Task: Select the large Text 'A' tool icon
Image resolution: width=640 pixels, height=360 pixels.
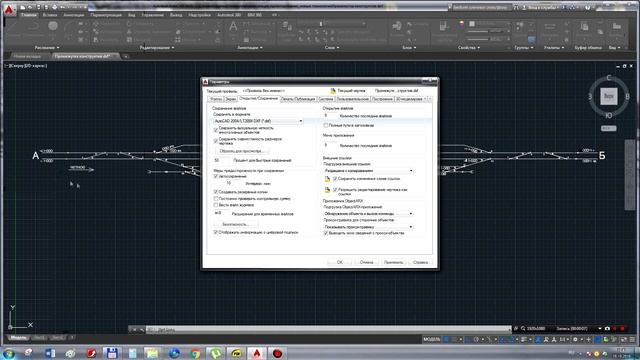Action: (x=233, y=27)
